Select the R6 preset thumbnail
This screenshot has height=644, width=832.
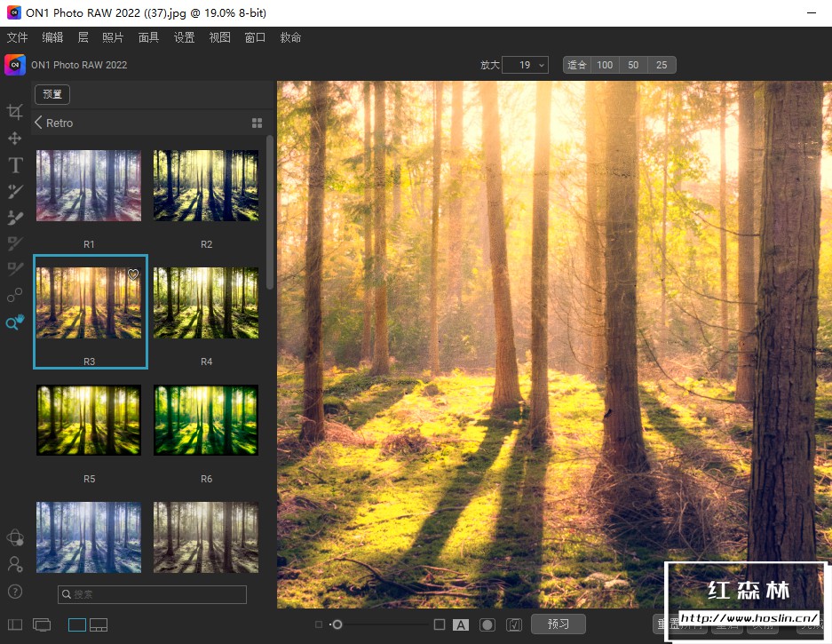206,420
